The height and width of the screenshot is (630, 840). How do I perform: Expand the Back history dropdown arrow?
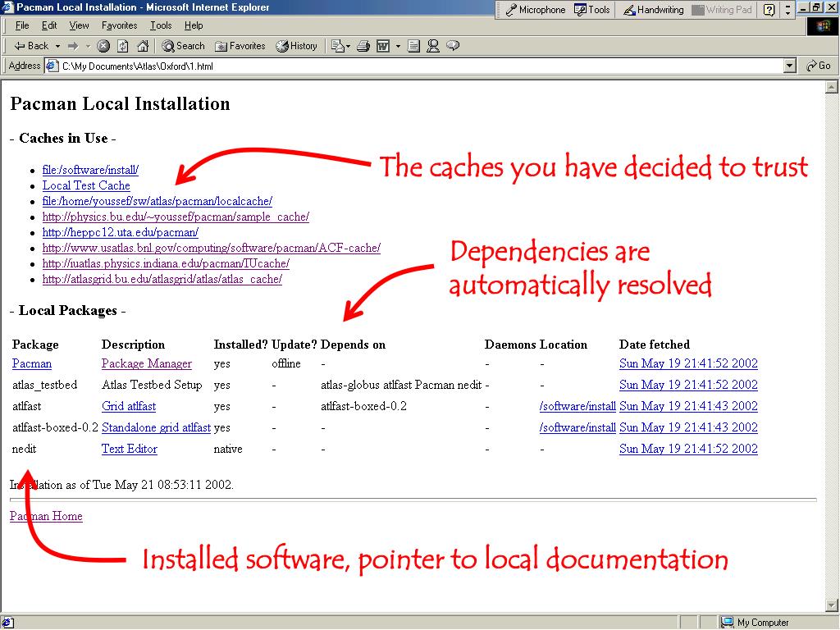click(58, 46)
